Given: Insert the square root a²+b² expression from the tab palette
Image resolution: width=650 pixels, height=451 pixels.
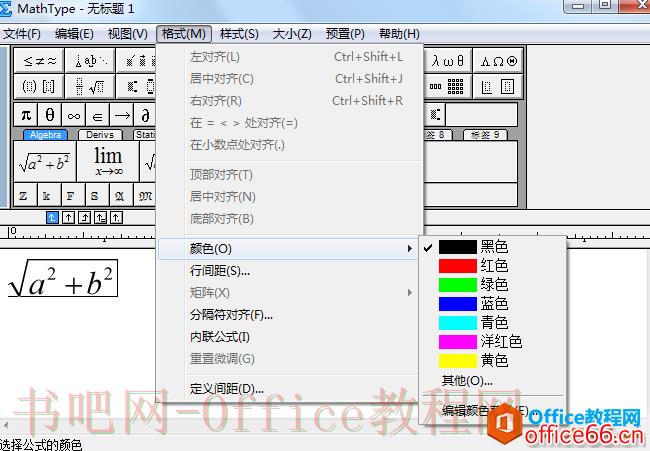Looking at the screenshot, I should [x=45, y=161].
